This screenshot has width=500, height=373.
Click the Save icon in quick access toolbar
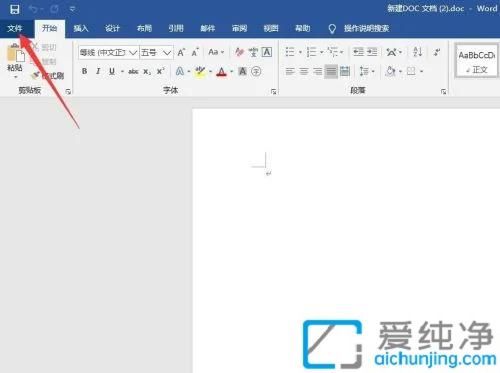pyautogui.click(x=15, y=9)
